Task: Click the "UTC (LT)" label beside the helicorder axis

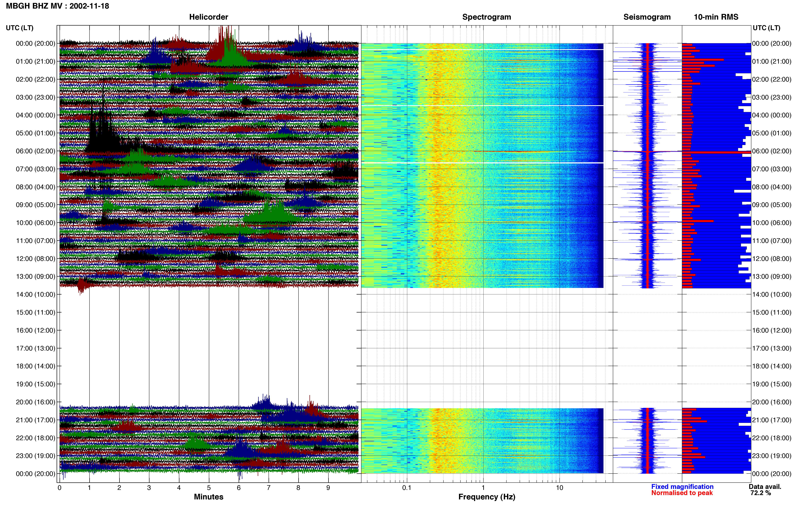Action: click(19, 28)
